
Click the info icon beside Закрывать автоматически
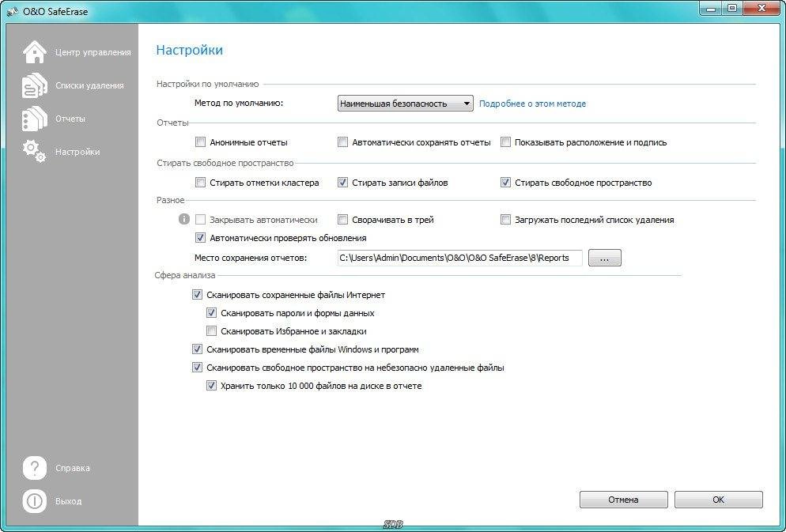tap(184, 219)
